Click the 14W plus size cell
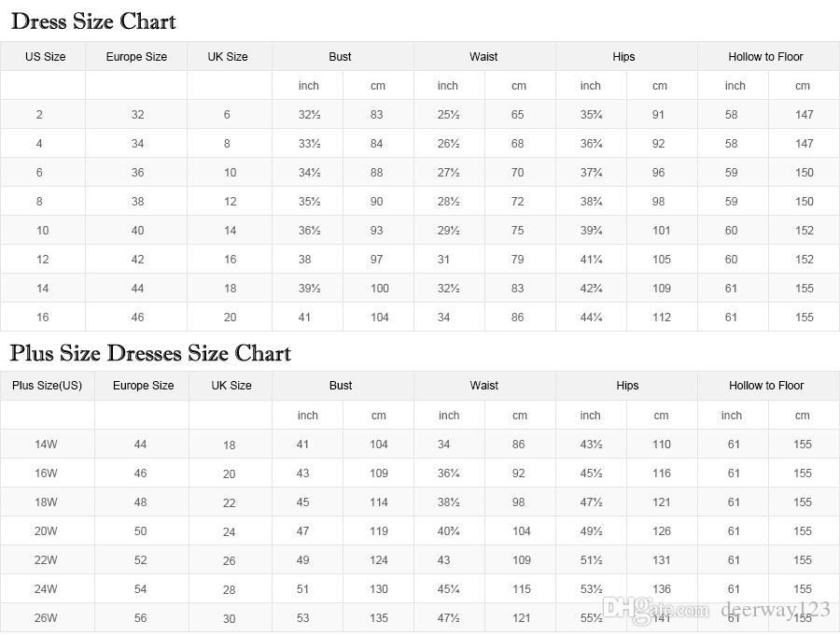Image resolution: width=840 pixels, height=636 pixels. tap(47, 445)
